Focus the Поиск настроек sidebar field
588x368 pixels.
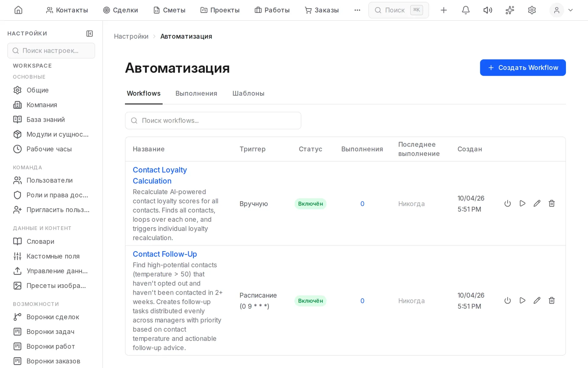tap(51, 51)
